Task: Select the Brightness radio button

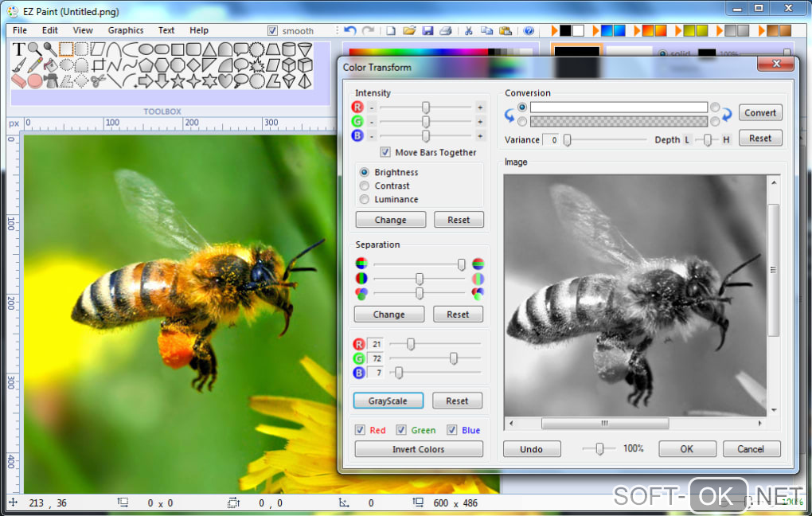Action: pyautogui.click(x=365, y=172)
